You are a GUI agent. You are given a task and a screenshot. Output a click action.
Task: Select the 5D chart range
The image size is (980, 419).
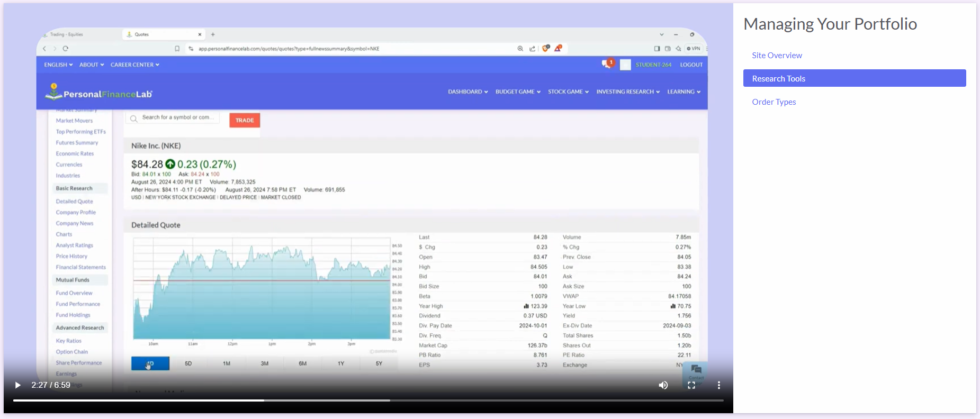(188, 363)
